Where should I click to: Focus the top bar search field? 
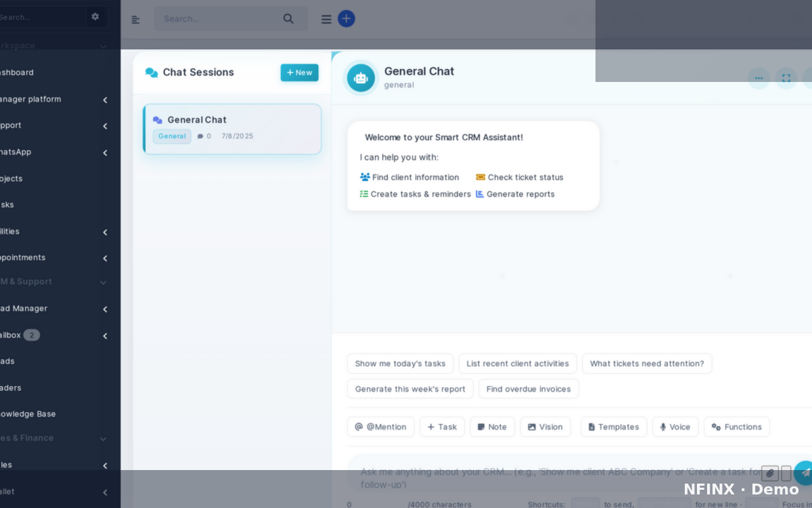click(231, 18)
